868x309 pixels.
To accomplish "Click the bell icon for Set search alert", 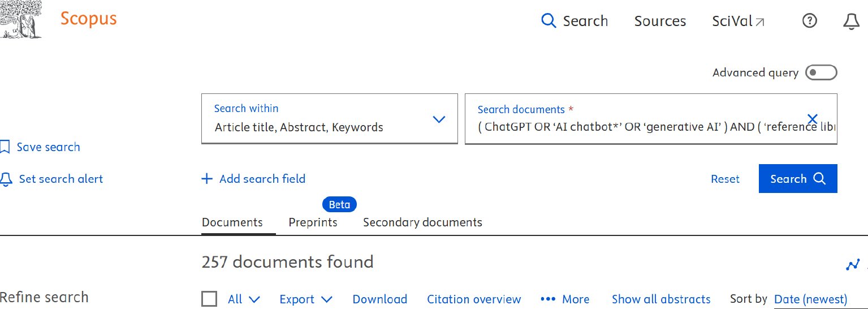I will coord(6,179).
